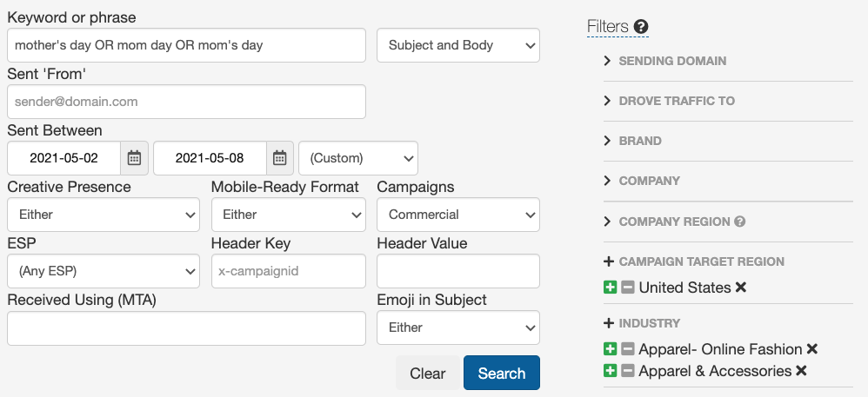The height and width of the screenshot is (397, 868).
Task: Click the Filters help question mark icon
Action: 641,27
